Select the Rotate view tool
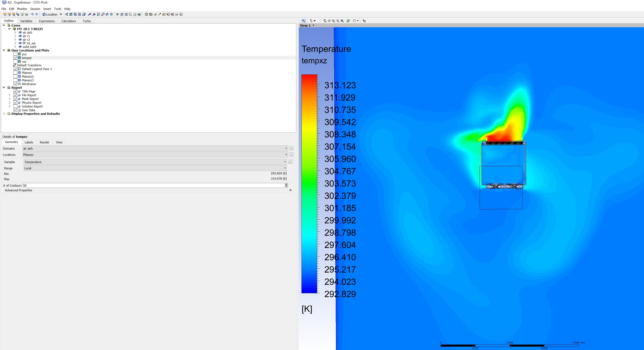Screen dimensions: 644x350 [325, 21]
